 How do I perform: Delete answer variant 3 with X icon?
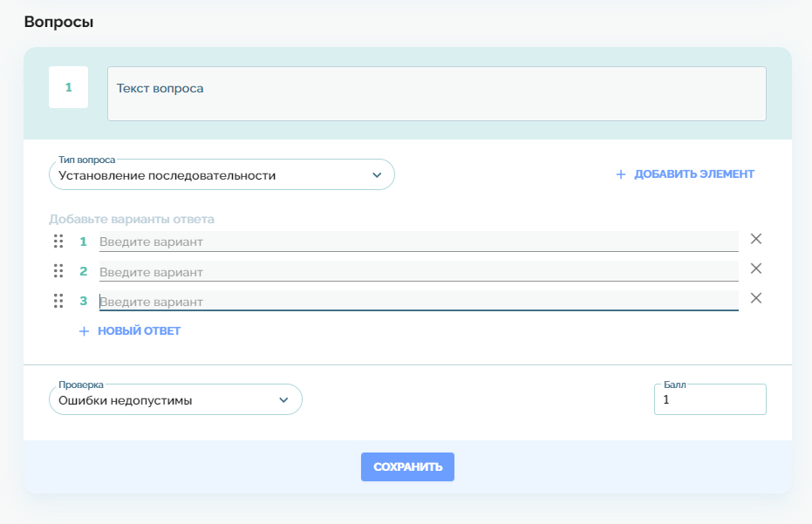pos(756,298)
